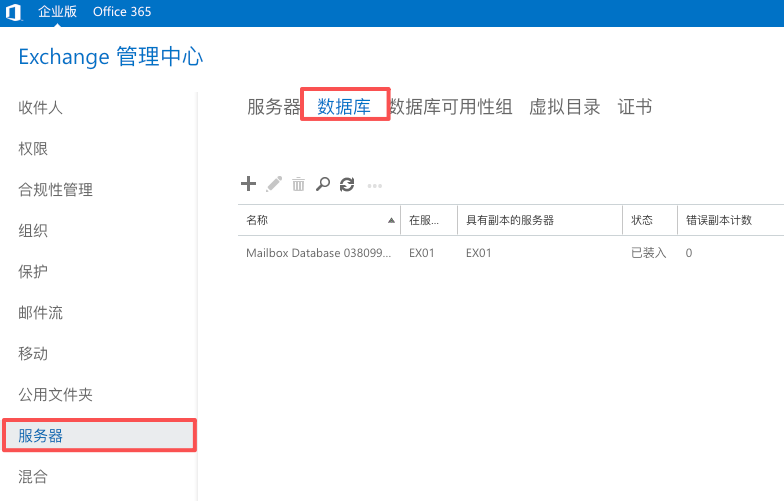This screenshot has height=501, width=784.
Task: Select the 数据库 tab
Action: pyautogui.click(x=344, y=106)
